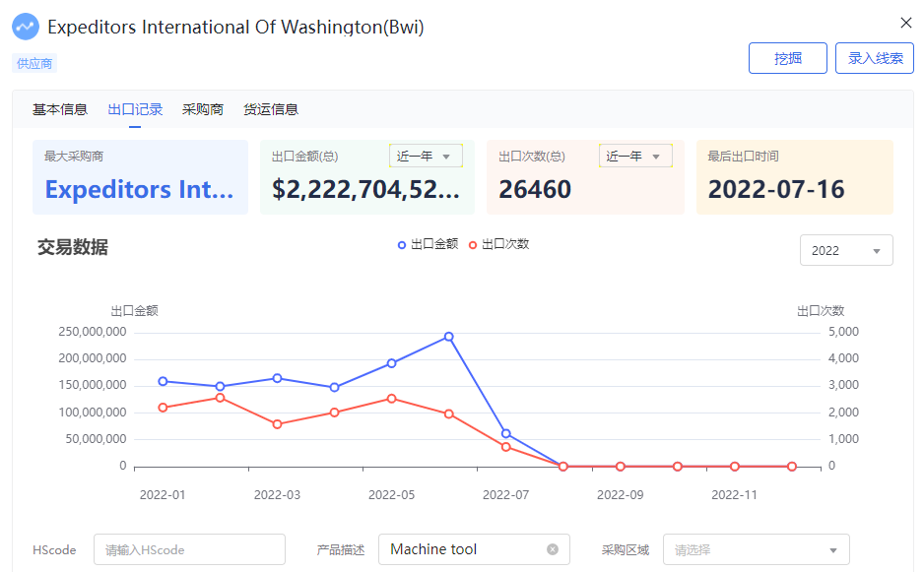Click the blue 出口金额 point for 2022-01

164,382
